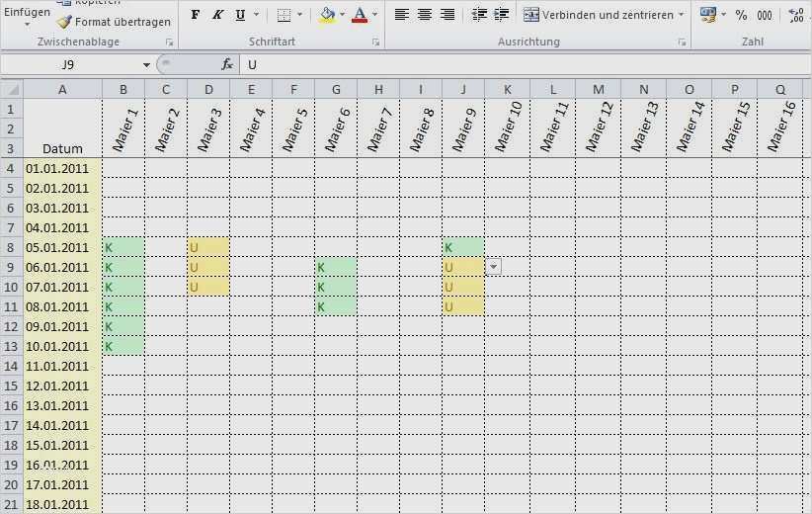Image resolution: width=812 pixels, height=514 pixels.
Task: Toggle underline formatting (U)
Action: [x=240, y=15]
